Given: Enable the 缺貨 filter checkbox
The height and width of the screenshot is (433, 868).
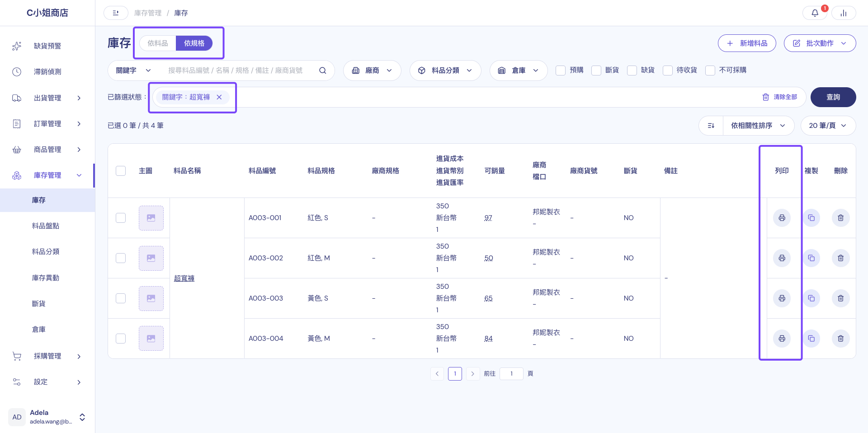Looking at the screenshot, I should 632,71.
